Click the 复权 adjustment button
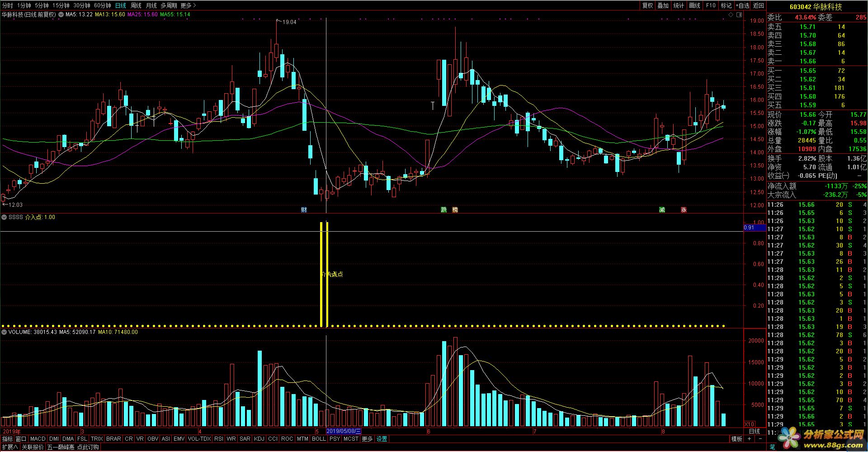Image resolution: width=868 pixels, height=452 pixels. click(648, 5)
